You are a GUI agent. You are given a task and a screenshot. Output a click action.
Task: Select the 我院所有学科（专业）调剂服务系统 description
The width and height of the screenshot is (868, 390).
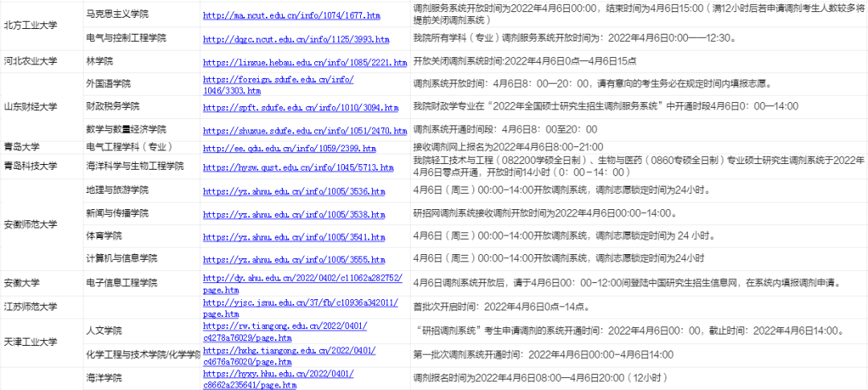(640, 39)
